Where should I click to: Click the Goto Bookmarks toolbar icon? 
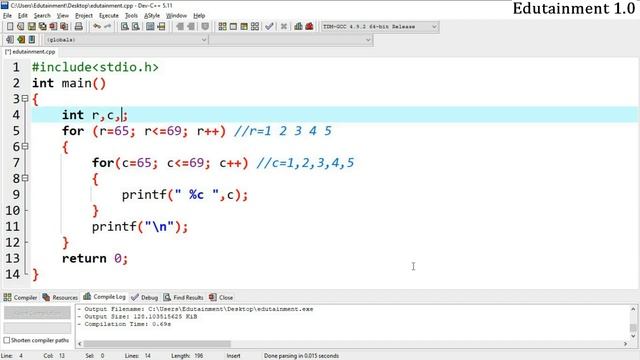click(x=31, y=40)
